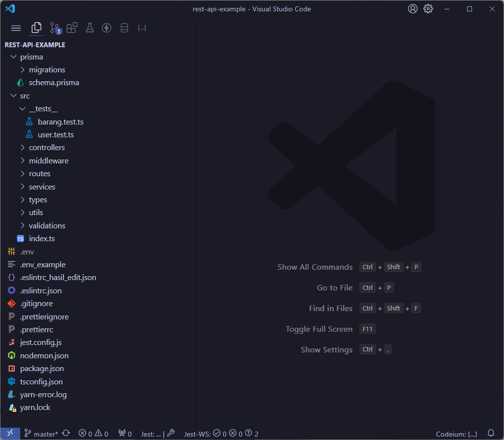
Task: Select the Explorer view icon
Action: [x=36, y=28]
